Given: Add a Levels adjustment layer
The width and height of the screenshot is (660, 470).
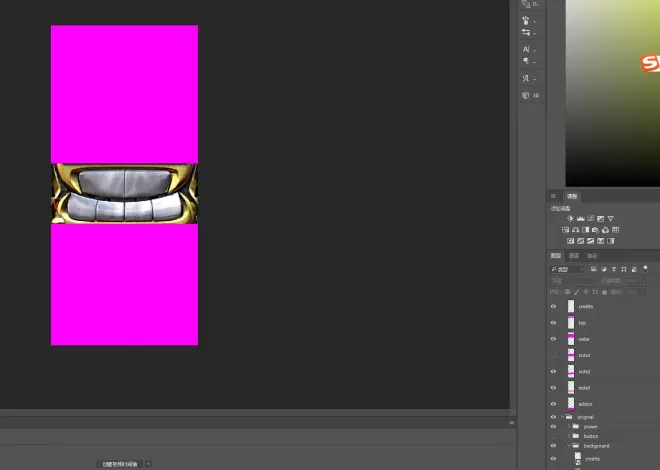Looking at the screenshot, I should click(x=580, y=218).
